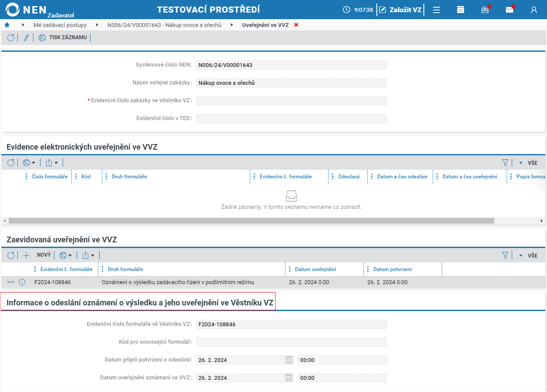This screenshot has height=392, width=547.
Task: Navigate to Mé zadávací postupy breadcrumb
Action: coord(60,25)
